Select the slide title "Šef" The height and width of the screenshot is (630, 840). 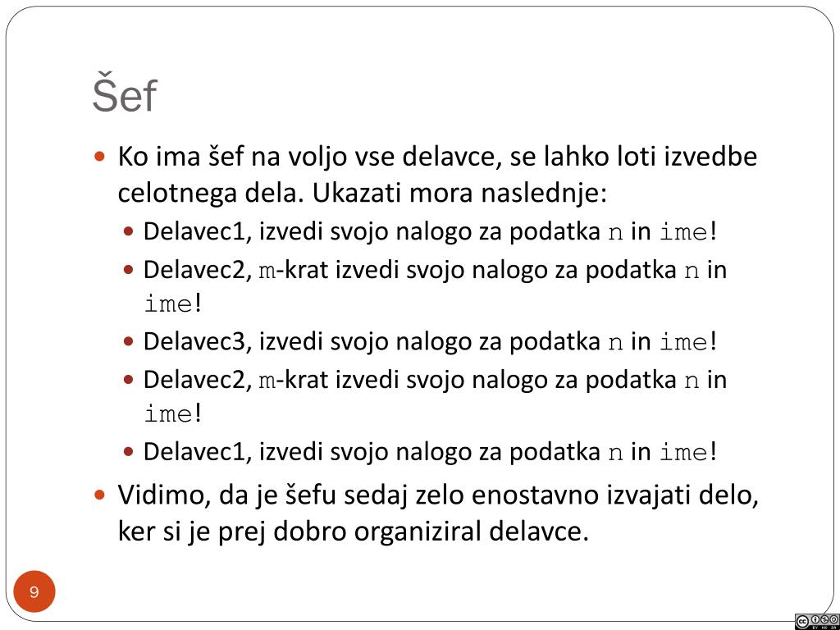point(125,95)
